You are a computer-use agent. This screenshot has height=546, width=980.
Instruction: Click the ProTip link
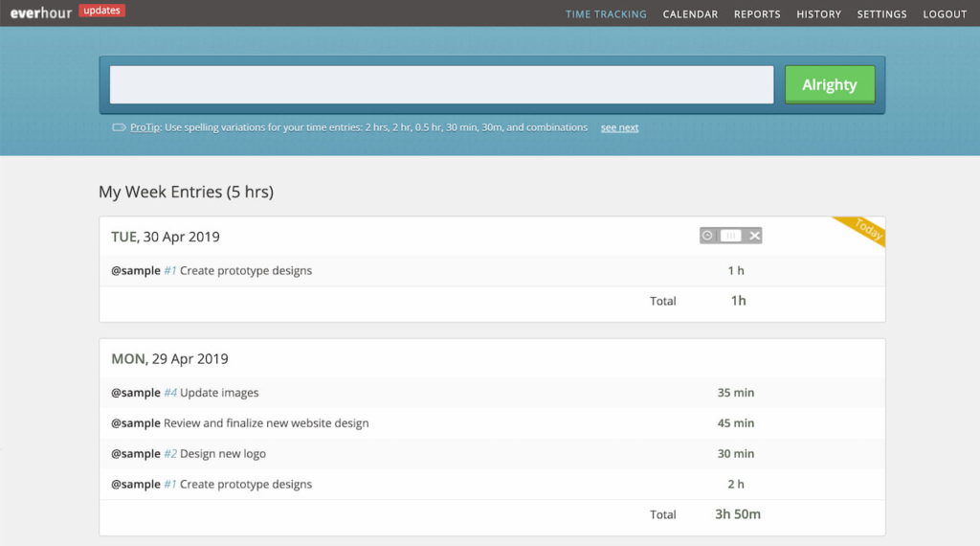(145, 127)
